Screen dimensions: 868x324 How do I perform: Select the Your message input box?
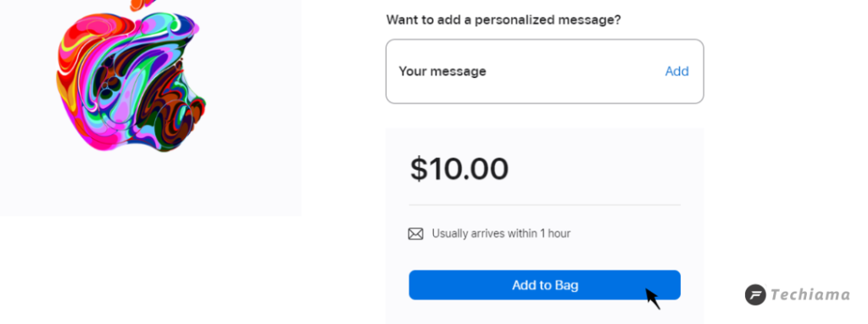click(x=545, y=71)
